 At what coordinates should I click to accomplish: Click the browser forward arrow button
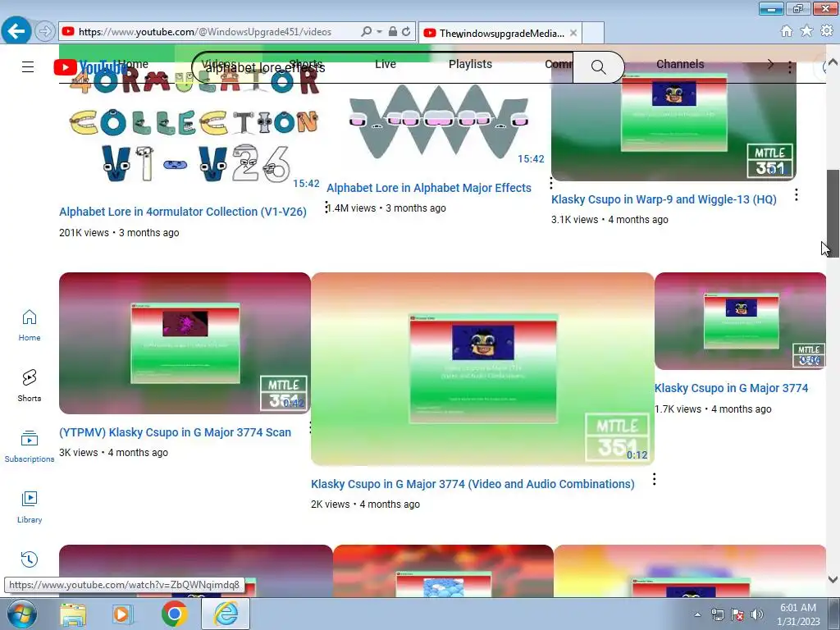(x=45, y=32)
